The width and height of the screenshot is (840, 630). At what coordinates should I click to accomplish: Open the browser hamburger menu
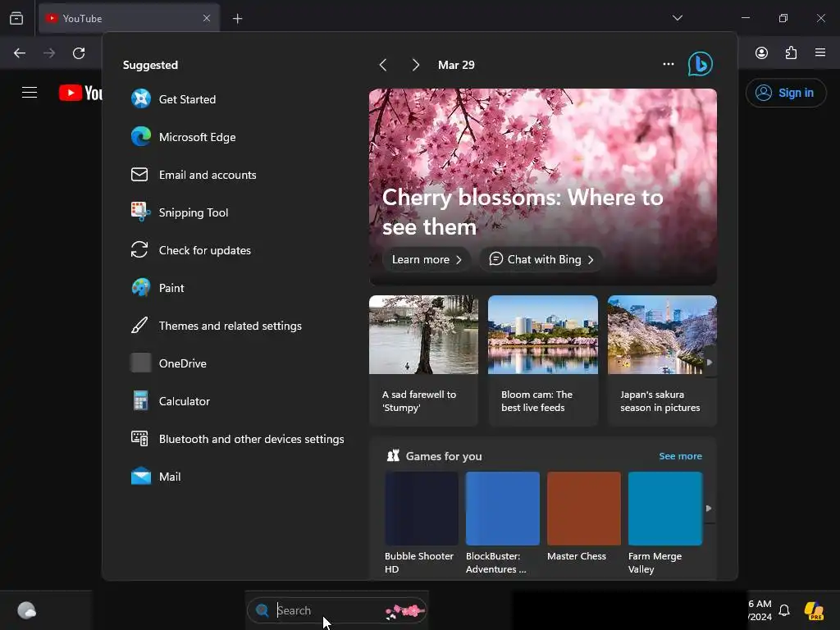[x=820, y=52]
